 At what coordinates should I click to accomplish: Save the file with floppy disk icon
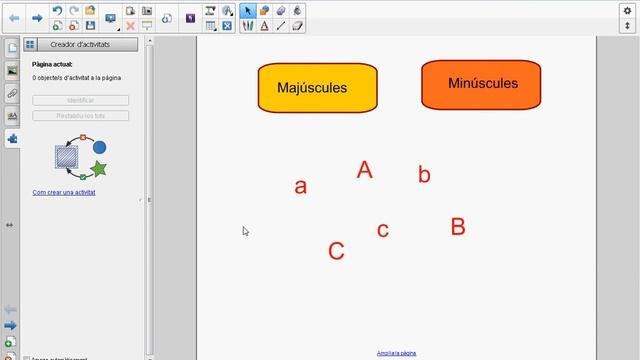coord(90,26)
